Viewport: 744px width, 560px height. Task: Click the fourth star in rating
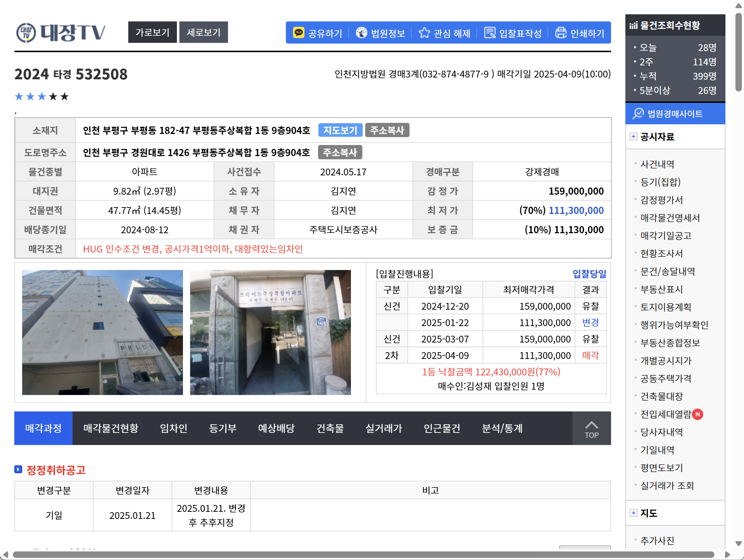(x=53, y=96)
